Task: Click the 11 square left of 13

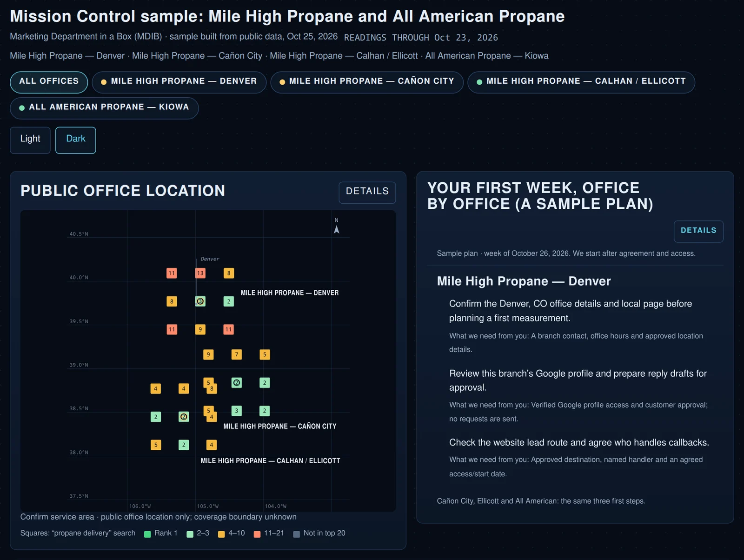Action: tap(172, 273)
